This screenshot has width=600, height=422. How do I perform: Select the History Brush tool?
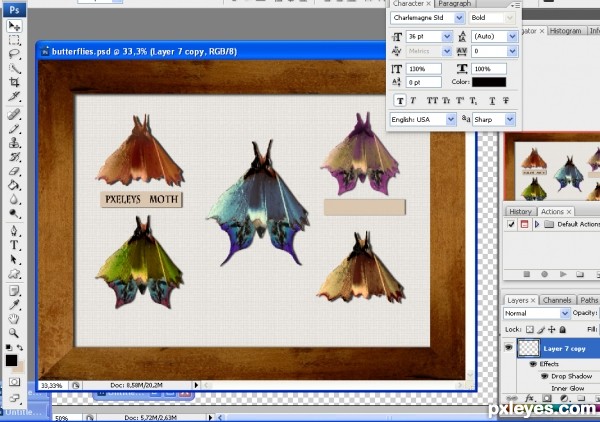click(x=14, y=157)
